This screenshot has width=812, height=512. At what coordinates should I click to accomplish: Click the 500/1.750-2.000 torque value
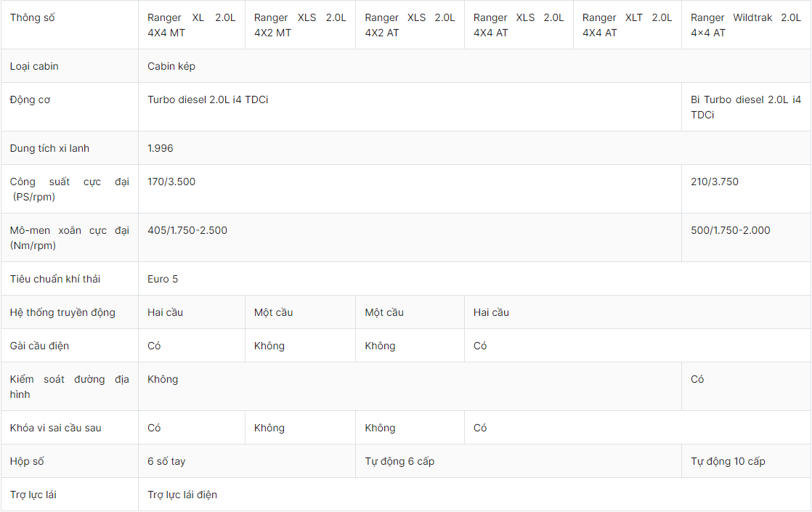pyautogui.click(x=730, y=230)
